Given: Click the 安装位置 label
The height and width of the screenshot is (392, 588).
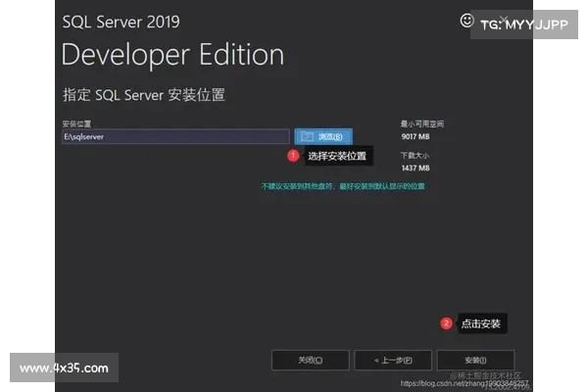Looking at the screenshot, I should point(76,123).
